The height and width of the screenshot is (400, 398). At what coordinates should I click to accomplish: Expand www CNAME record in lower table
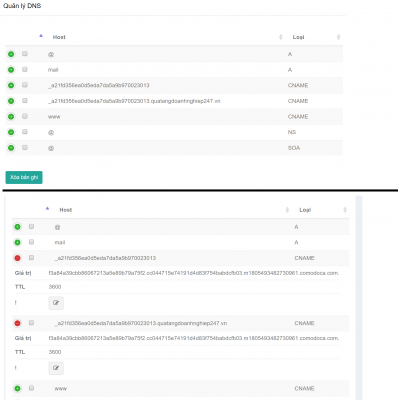click(x=17, y=388)
